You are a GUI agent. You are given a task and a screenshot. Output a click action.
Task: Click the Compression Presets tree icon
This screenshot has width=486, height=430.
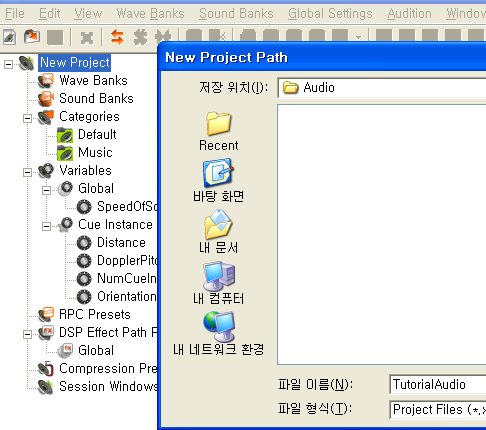(46, 369)
